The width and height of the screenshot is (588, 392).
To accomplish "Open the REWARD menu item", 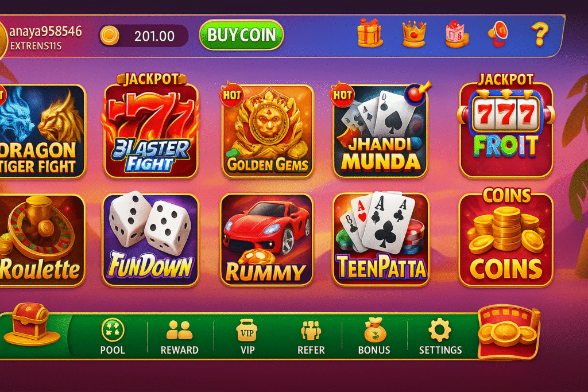I will [179, 337].
